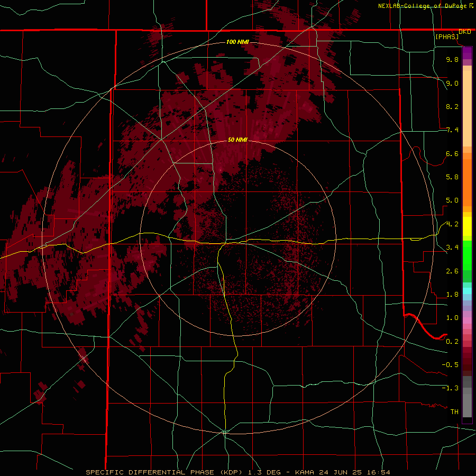Image resolution: width=476 pixels, height=476 pixels.
Task: Click the 50 NMI range ring label
Action: pyautogui.click(x=237, y=140)
